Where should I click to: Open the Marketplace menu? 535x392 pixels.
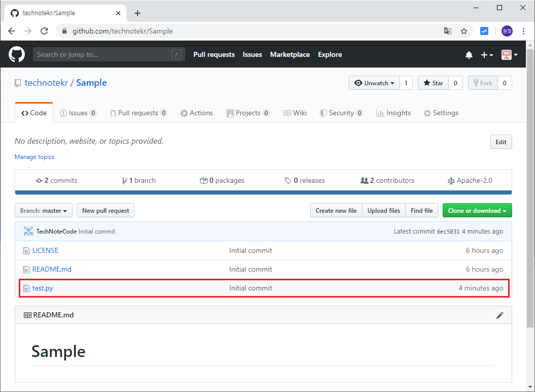[290, 54]
